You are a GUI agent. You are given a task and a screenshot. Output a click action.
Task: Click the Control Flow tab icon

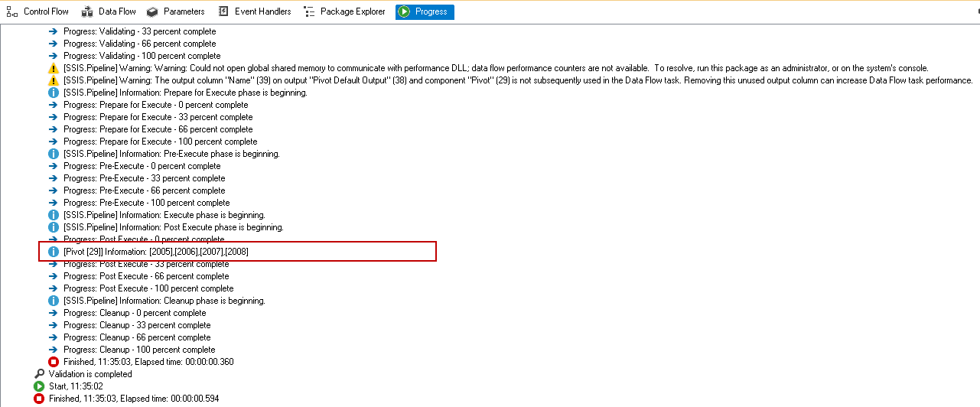point(12,11)
